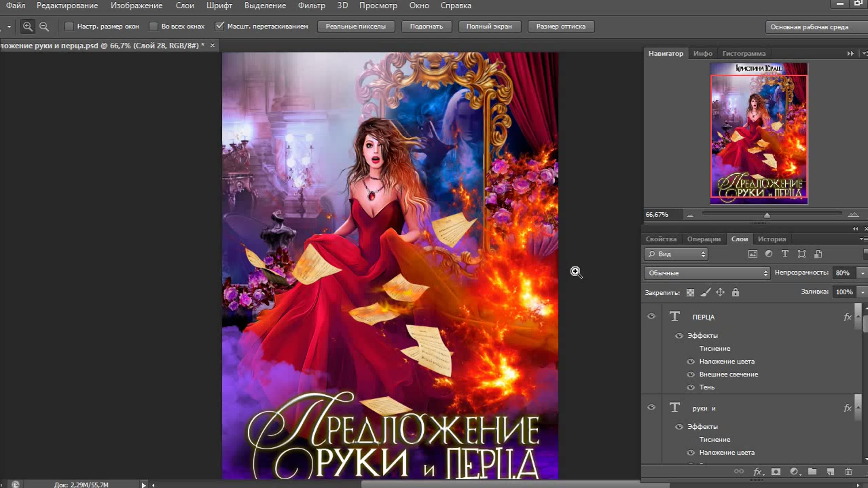Create new adjustment layer icon
The image size is (868, 488).
[x=794, y=471]
